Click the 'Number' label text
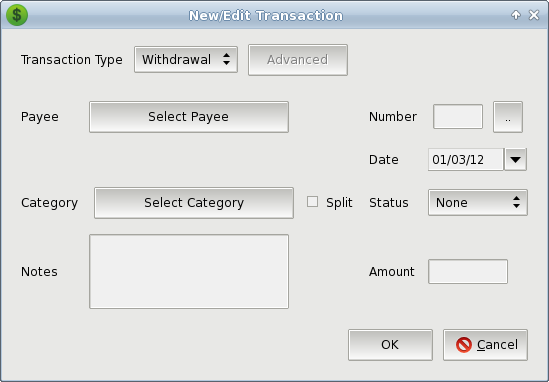The image size is (549, 382). tap(393, 117)
